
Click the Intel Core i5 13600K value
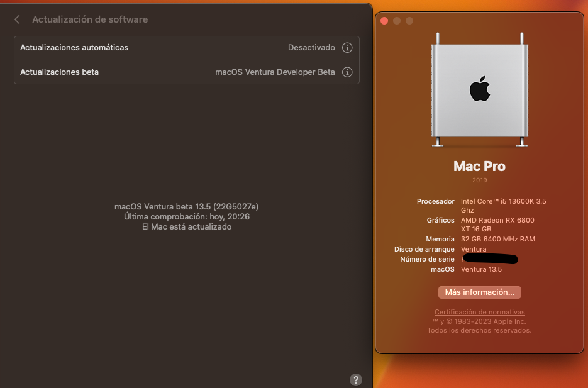pyautogui.click(x=503, y=206)
